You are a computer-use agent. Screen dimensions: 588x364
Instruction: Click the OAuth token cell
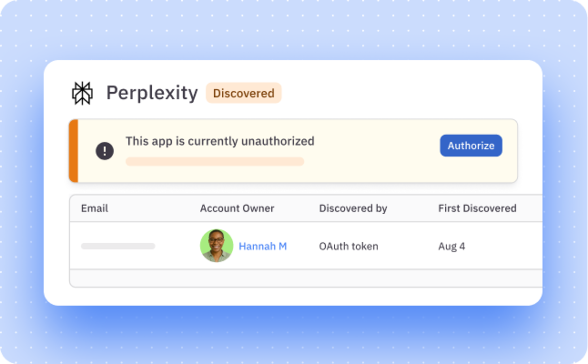[x=348, y=246]
